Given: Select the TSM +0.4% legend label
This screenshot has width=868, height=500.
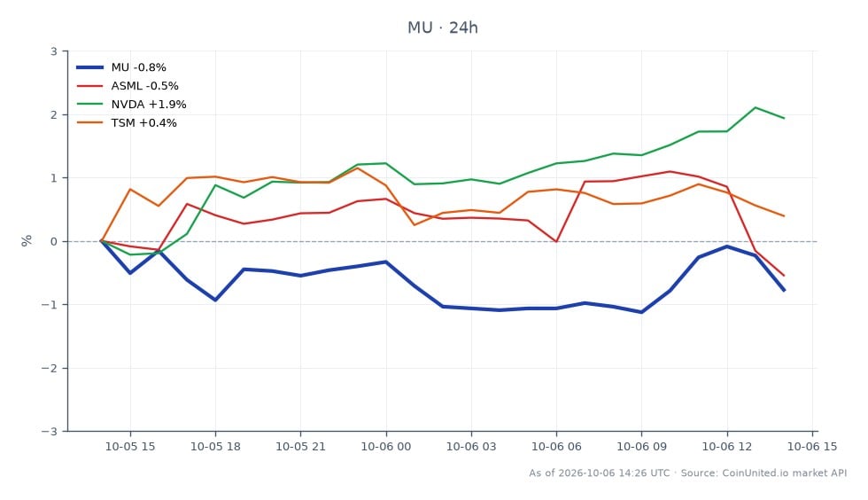Looking at the screenshot, I should [143, 122].
